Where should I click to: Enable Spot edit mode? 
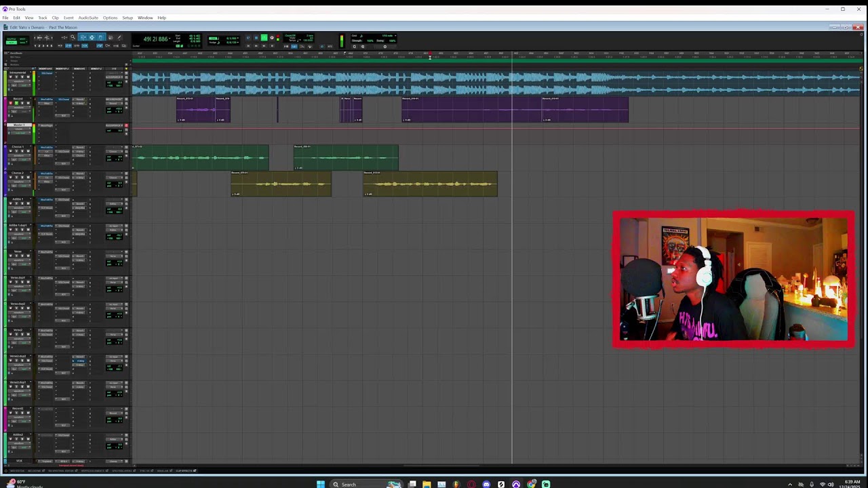tap(22, 39)
